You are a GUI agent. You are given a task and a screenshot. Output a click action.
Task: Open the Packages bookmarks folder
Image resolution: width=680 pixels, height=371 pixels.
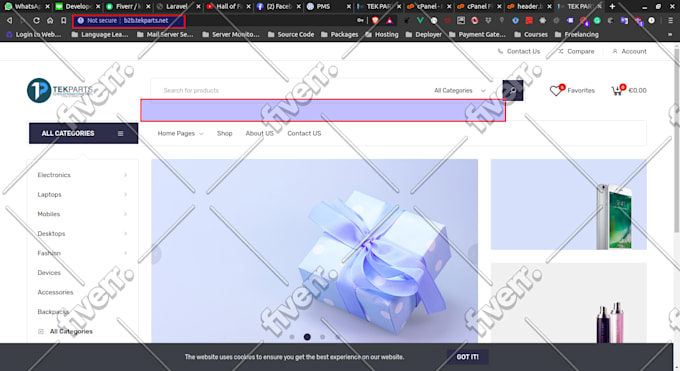(340, 34)
